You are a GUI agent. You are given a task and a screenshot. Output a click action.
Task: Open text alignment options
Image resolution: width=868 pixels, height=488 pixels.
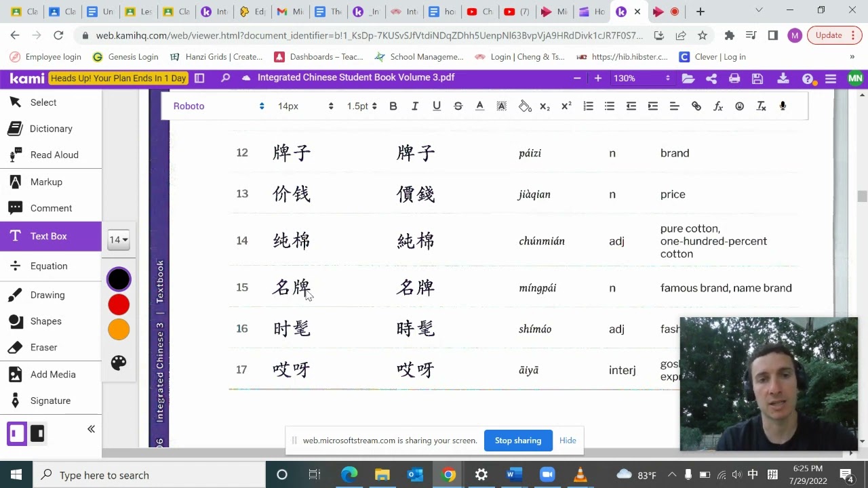(675, 106)
